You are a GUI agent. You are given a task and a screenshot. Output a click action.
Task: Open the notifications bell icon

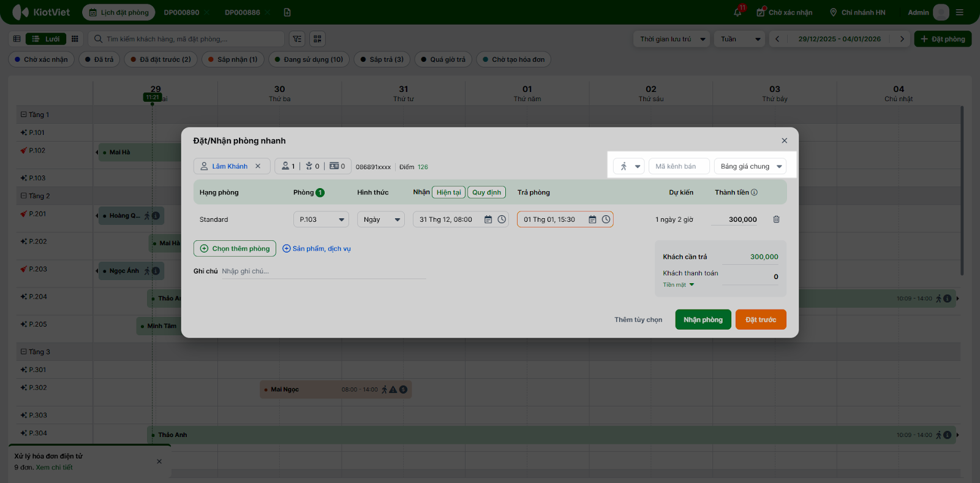coord(737,12)
